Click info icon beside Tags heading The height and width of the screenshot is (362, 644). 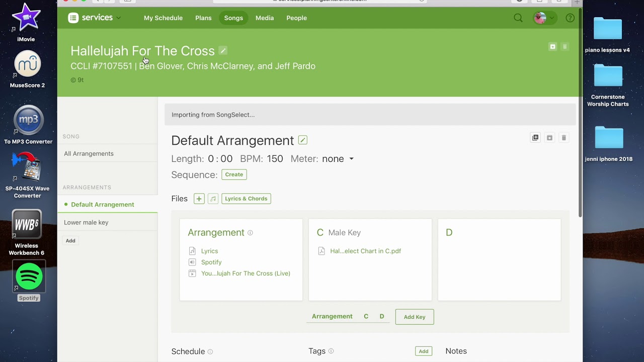click(x=331, y=351)
